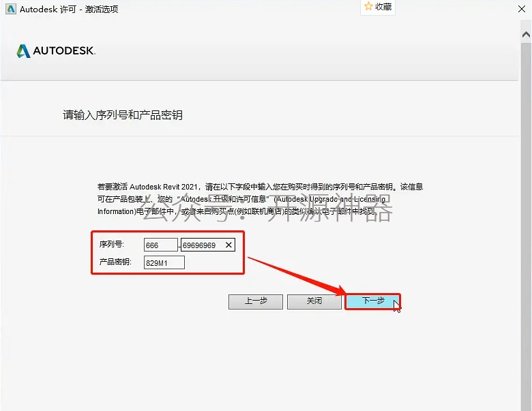Click the 关闭 (Close) button

coord(314,301)
